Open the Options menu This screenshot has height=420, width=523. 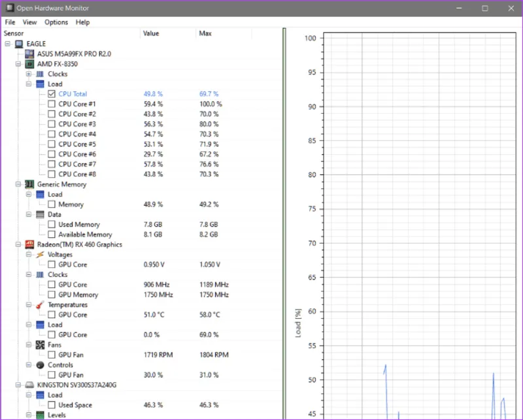coord(56,22)
